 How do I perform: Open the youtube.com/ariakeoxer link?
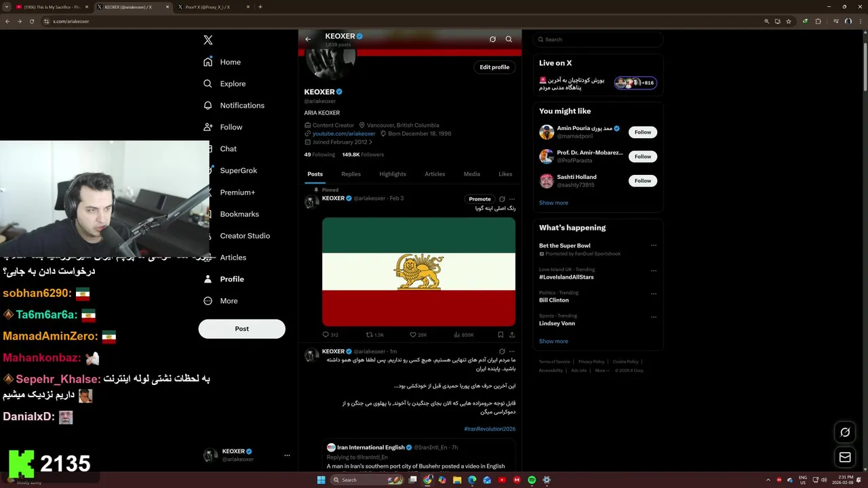pos(344,134)
